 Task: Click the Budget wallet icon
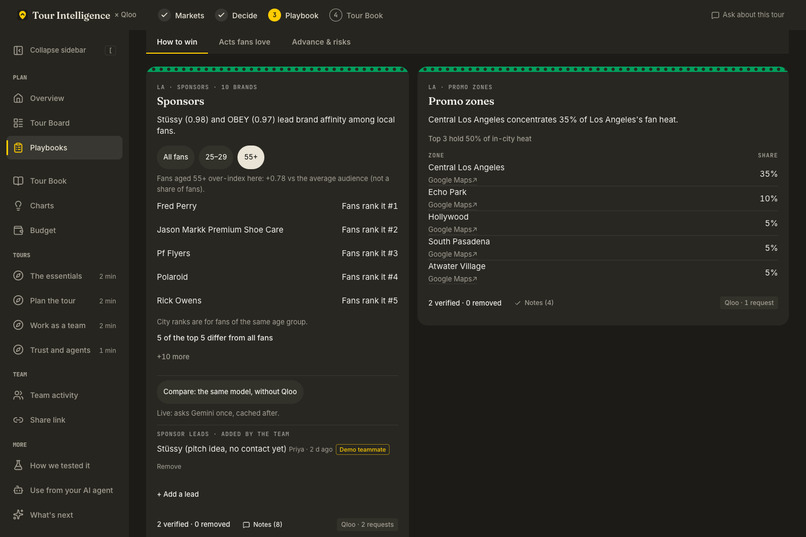pos(18,230)
